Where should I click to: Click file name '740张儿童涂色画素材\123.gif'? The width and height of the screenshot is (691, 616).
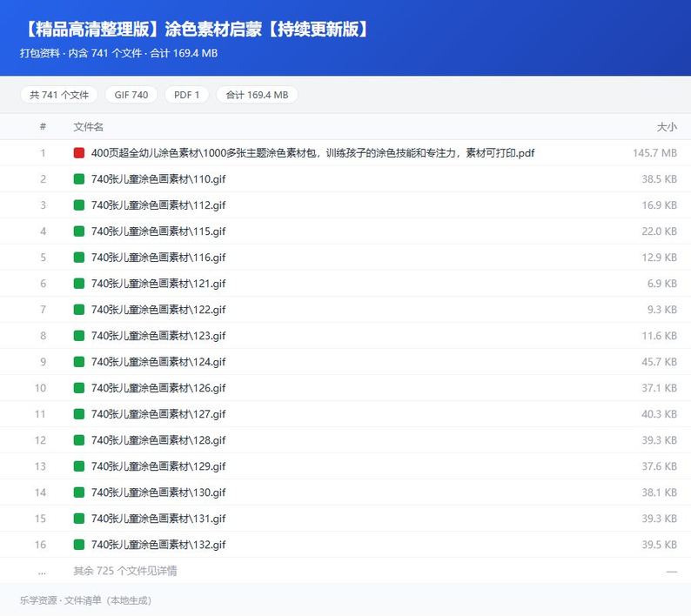[158, 336]
